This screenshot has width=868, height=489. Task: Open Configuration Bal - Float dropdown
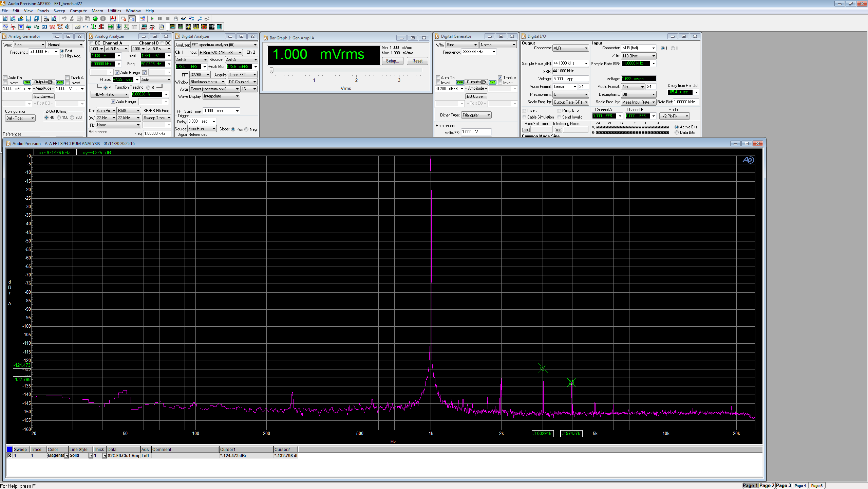(x=20, y=118)
